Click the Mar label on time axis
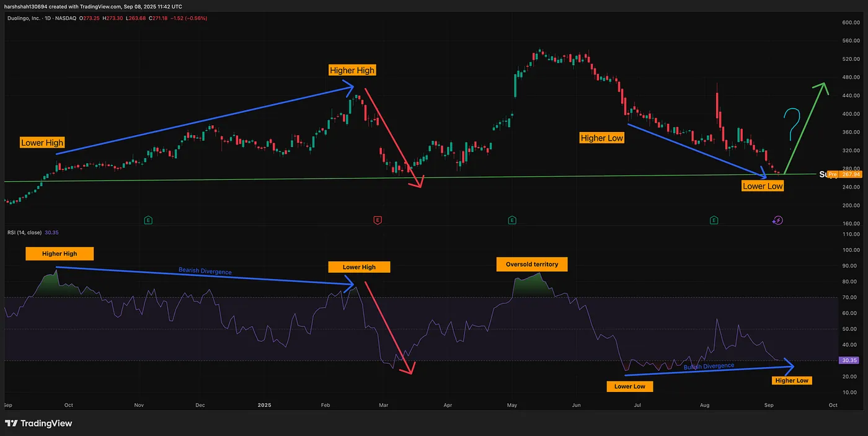The image size is (868, 436). 383,405
